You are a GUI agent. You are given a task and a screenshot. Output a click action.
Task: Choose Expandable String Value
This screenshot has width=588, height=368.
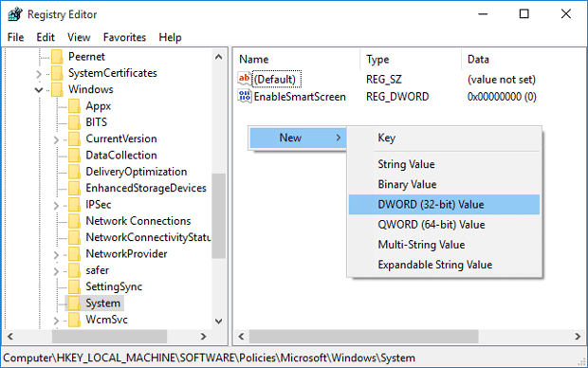pos(444,265)
